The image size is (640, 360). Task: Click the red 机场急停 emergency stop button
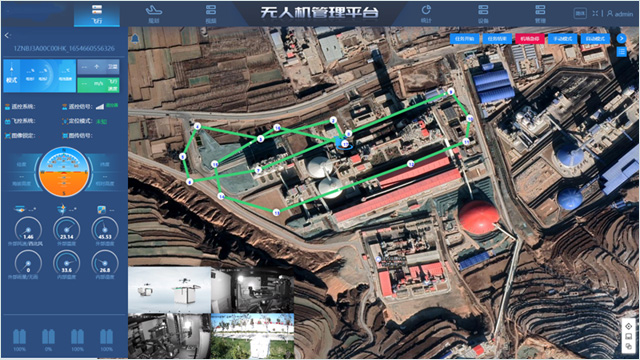point(530,39)
